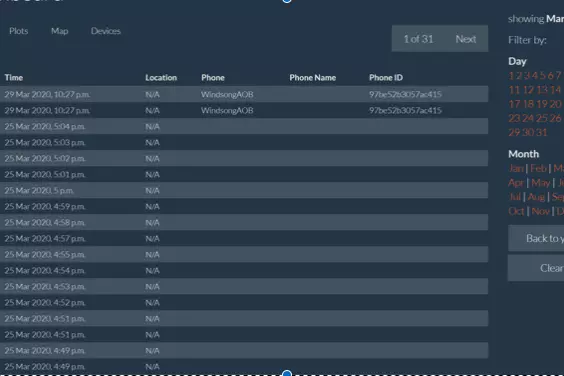564x376 pixels.
Task: Select May in the Month filter
Action: pyautogui.click(x=541, y=183)
